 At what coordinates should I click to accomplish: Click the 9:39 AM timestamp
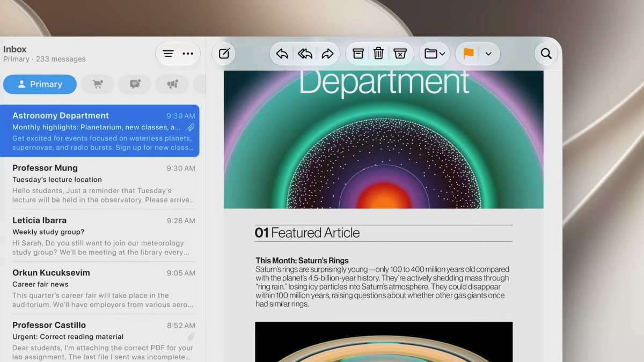(181, 116)
